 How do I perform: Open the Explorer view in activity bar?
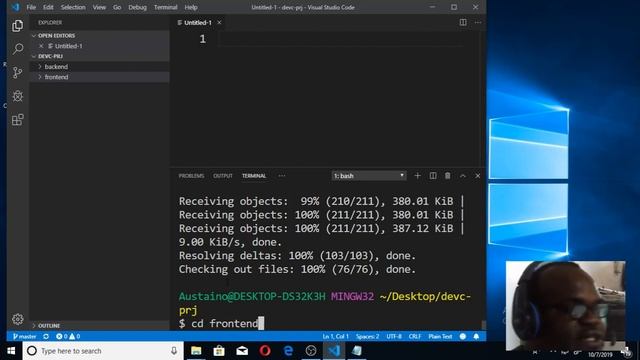[18, 26]
